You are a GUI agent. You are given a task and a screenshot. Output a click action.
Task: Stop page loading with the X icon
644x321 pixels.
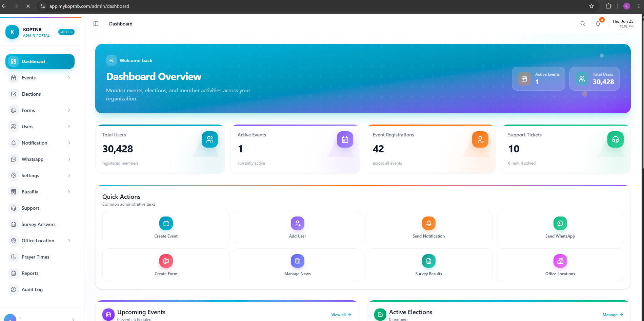(28, 6)
